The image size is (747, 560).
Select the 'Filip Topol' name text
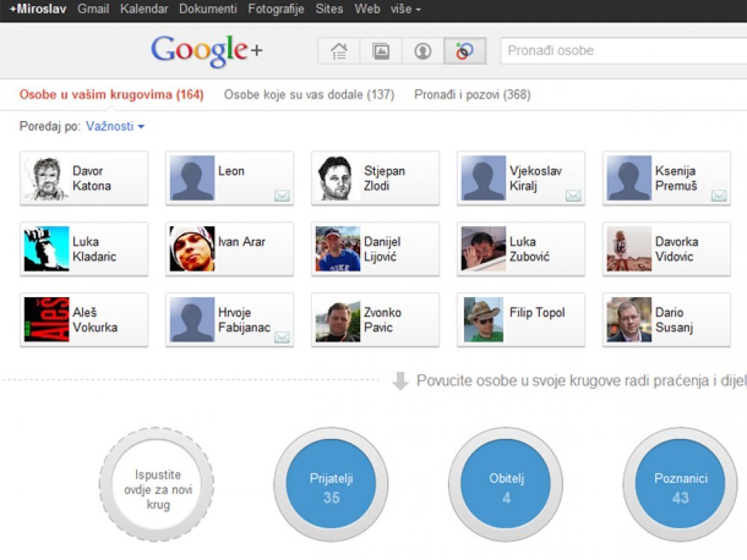(537, 313)
